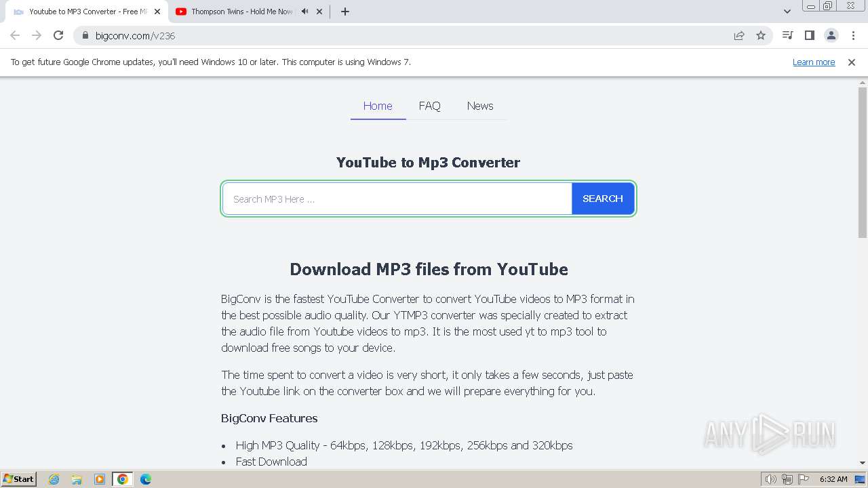Open File Explorer from taskbar

(77, 479)
